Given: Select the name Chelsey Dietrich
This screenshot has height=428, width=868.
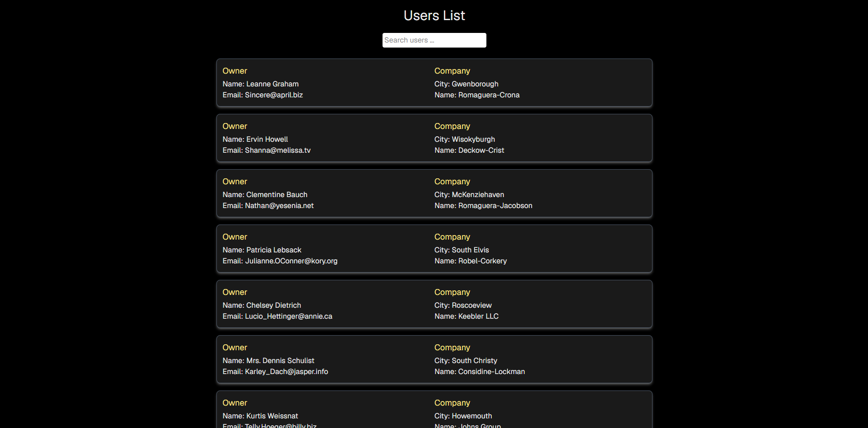Looking at the screenshot, I should pyautogui.click(x=274, y=305).
